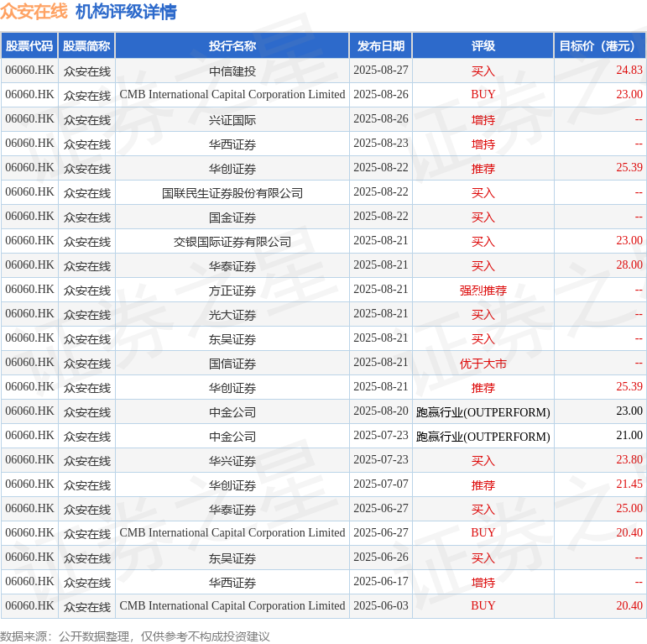Click date 2025-08-23
The image size is (647, 644).
[x=381, y=144]
